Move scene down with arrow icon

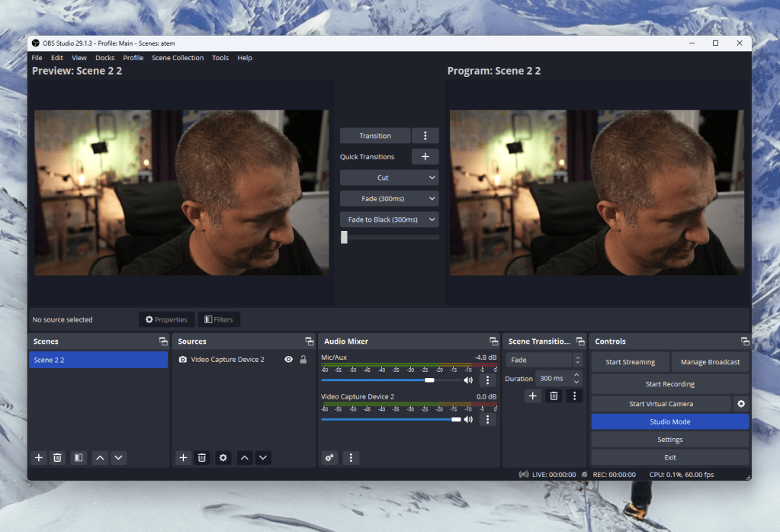tap(118, 457)
